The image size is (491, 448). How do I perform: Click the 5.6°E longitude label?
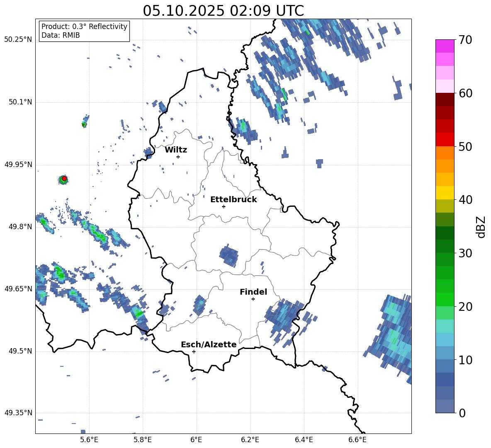tap(89, 440)
